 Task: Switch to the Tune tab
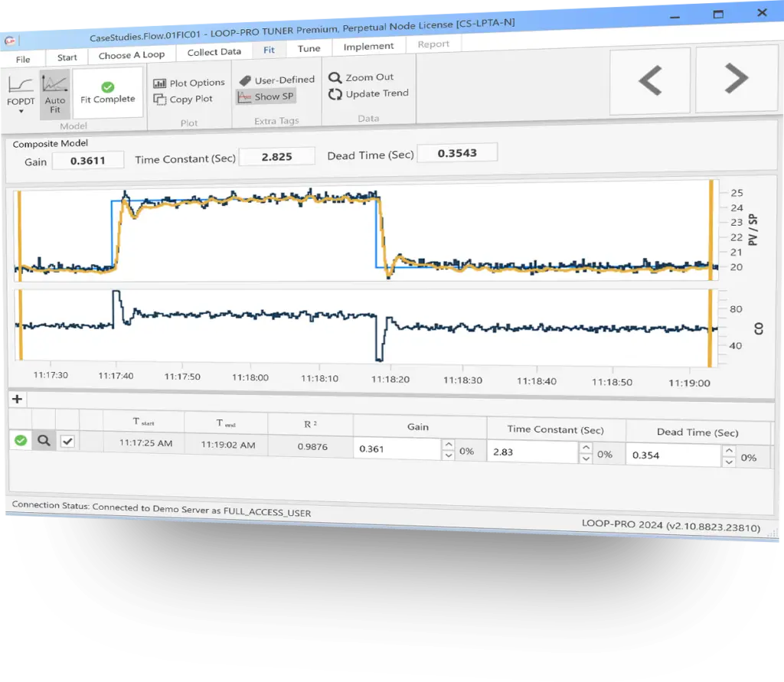click(309, 48)
